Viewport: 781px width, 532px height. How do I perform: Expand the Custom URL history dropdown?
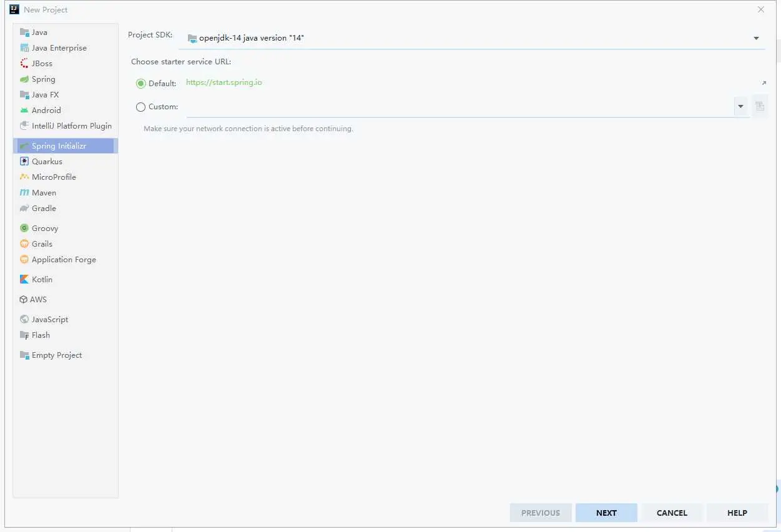point(740,106)
